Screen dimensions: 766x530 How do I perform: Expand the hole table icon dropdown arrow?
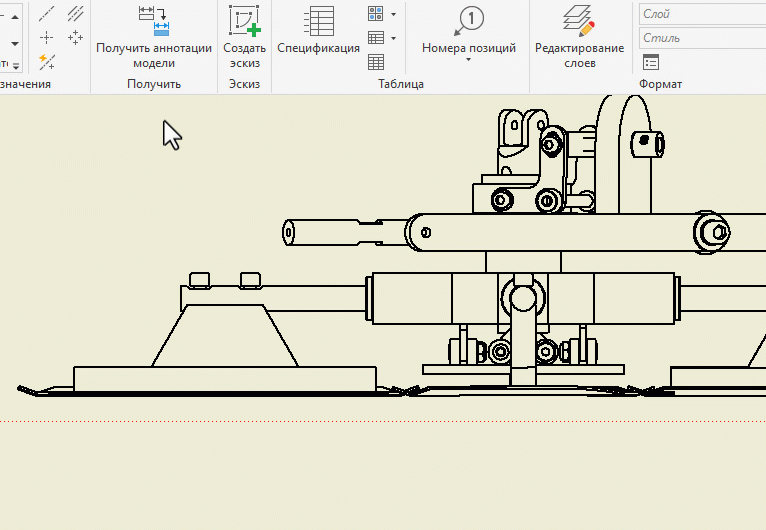[x=393, y=15]
